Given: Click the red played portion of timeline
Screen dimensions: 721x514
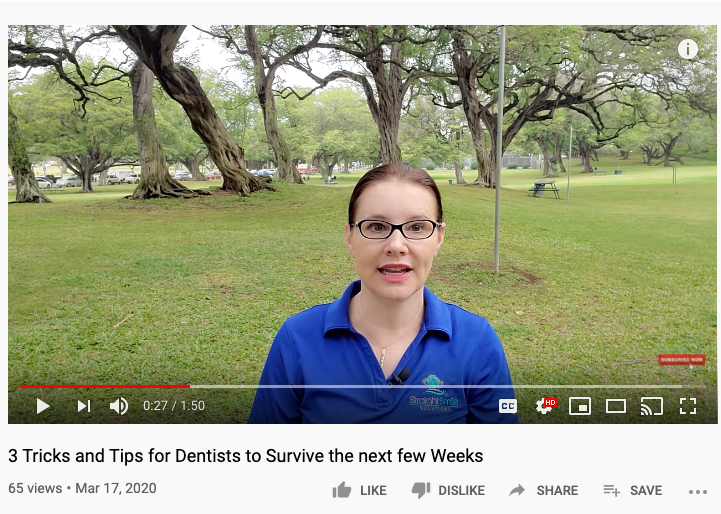Looking at the screenshot, I should (x=105, y=387).
